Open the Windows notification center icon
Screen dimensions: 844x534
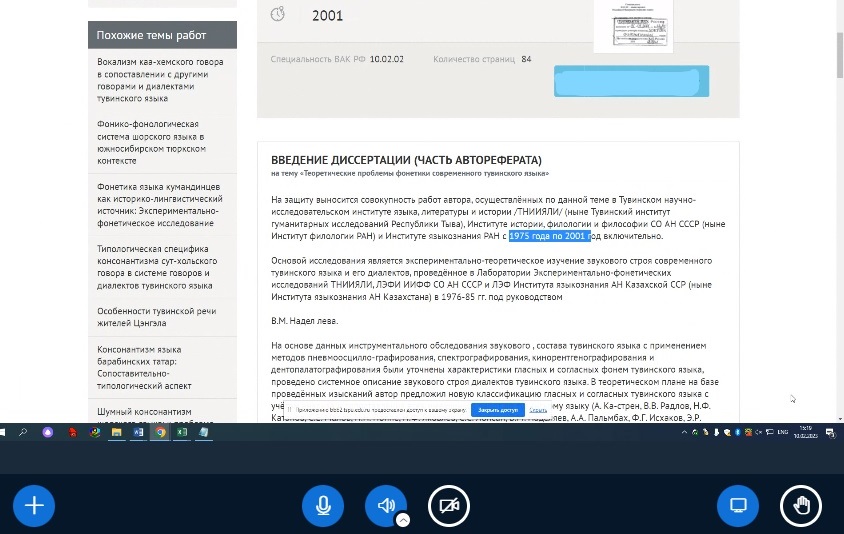point(830,432)
